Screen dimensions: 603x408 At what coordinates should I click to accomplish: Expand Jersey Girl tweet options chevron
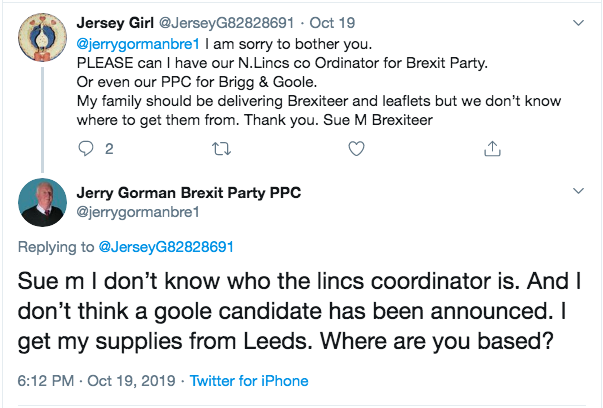[578, 22]
